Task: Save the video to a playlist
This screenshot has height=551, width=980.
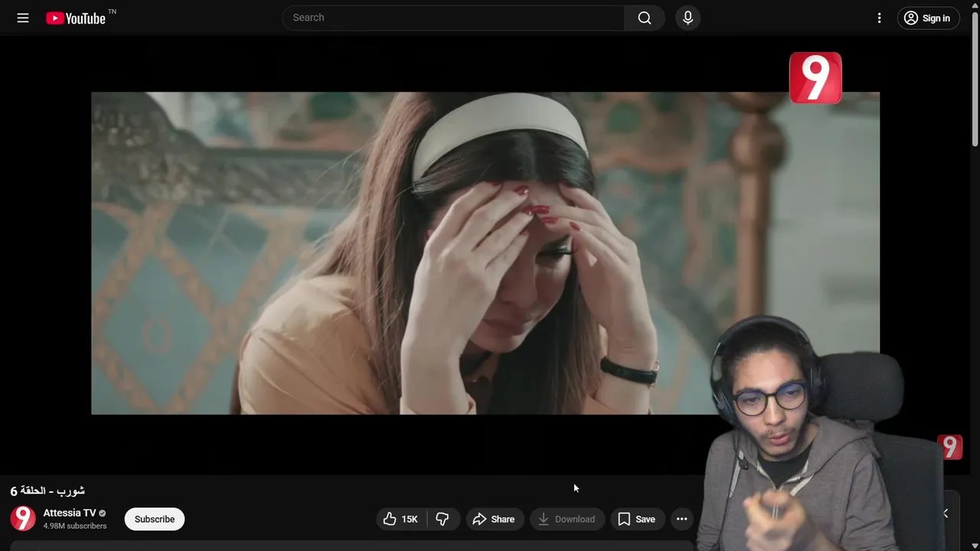Action: [637, 519]
